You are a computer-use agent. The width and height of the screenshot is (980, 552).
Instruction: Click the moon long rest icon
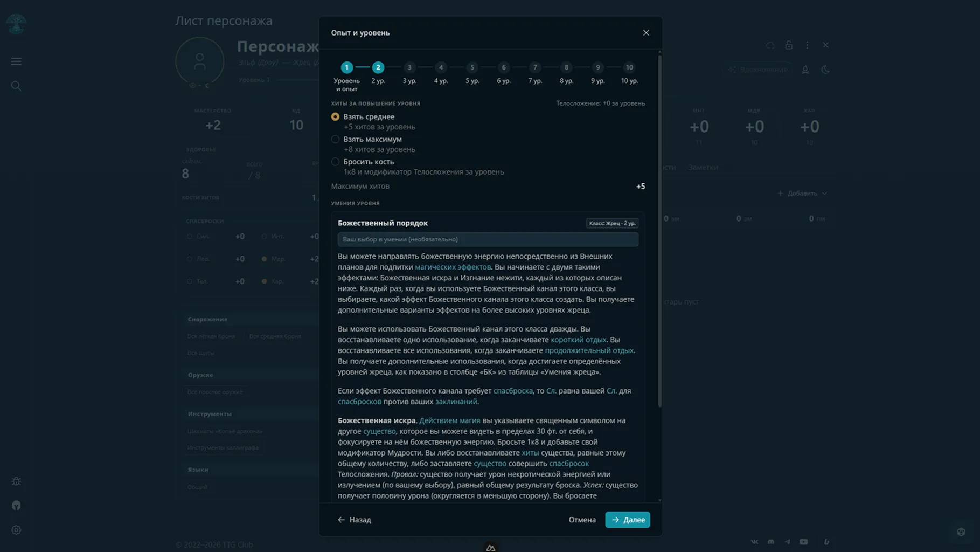[825, 70]
